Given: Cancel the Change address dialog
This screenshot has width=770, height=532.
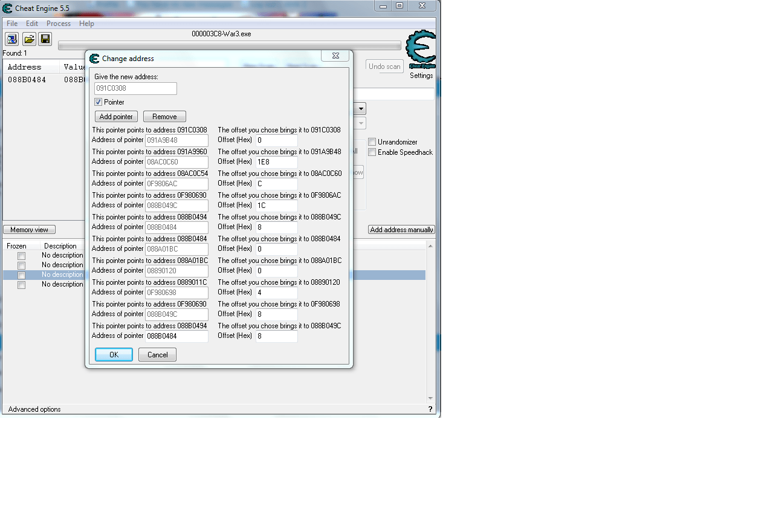Looking at the screenshot, I should (x=157, y=355).
